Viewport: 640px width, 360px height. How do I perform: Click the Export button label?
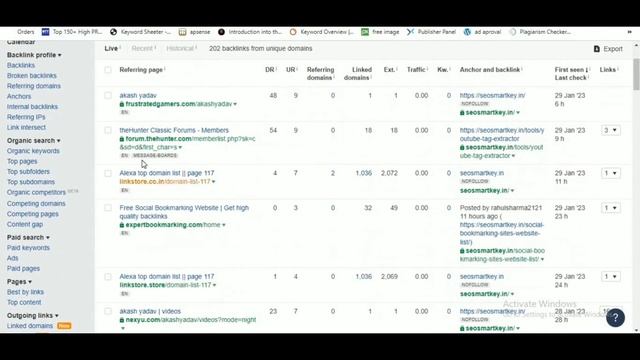(613, 49)
